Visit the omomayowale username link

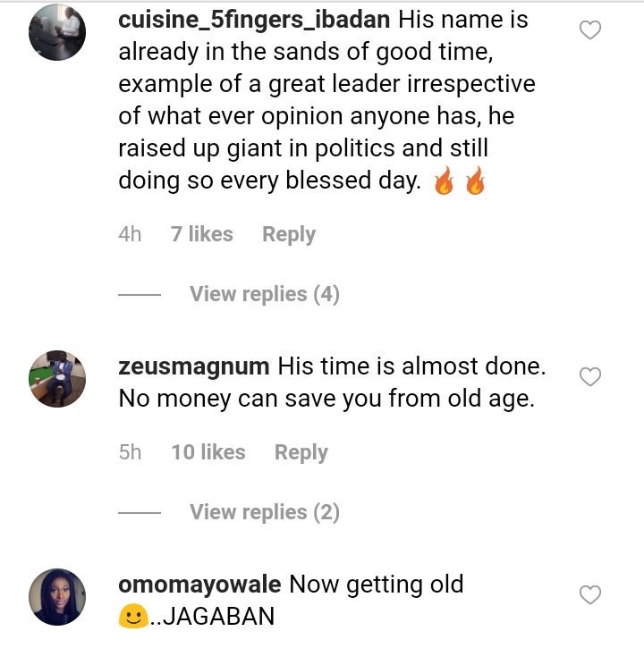tap(199, 585)
